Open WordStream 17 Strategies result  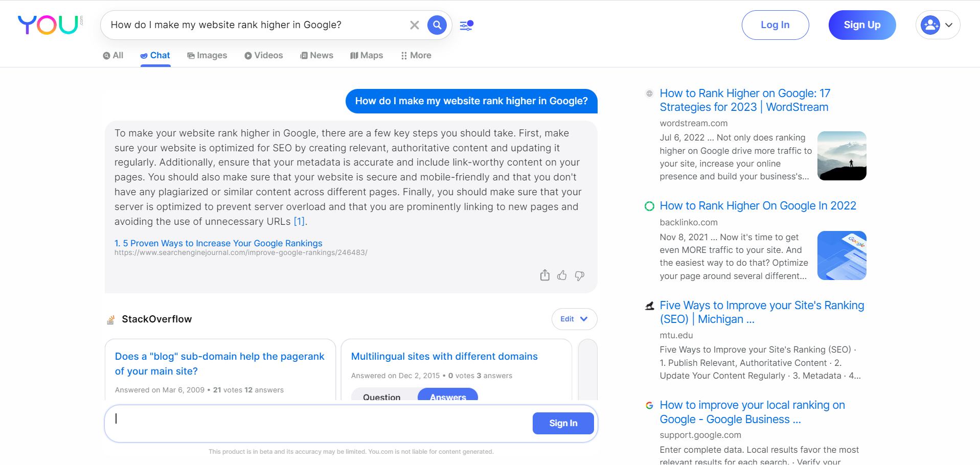point(745,100)
